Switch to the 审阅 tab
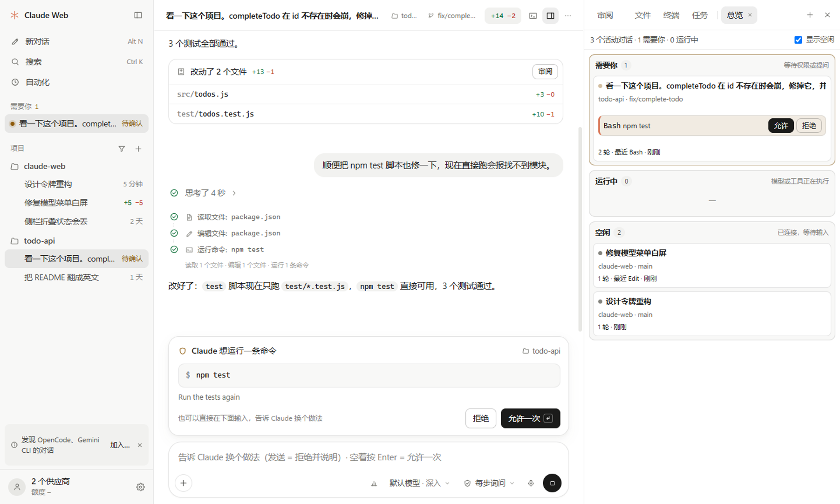840x504 pixels. coord(605,15)
